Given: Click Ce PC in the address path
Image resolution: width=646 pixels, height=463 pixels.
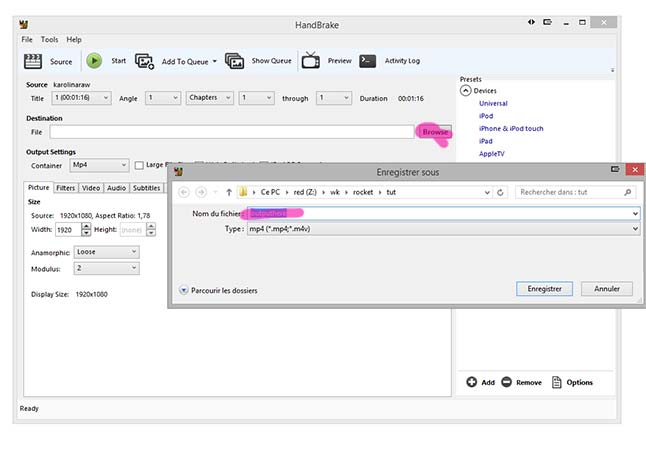Looking at the screenshot, I should [270, 192].
